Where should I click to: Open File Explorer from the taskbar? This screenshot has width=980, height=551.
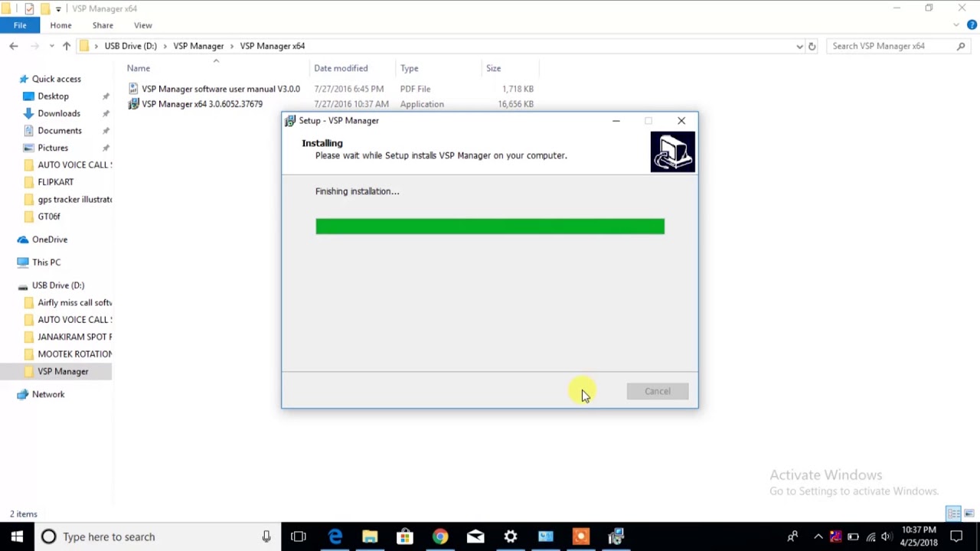[x=370, y=536]
